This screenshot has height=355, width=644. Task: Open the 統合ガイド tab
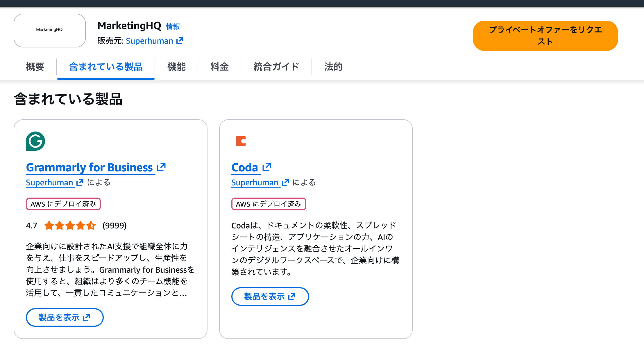tap(276, 67)
